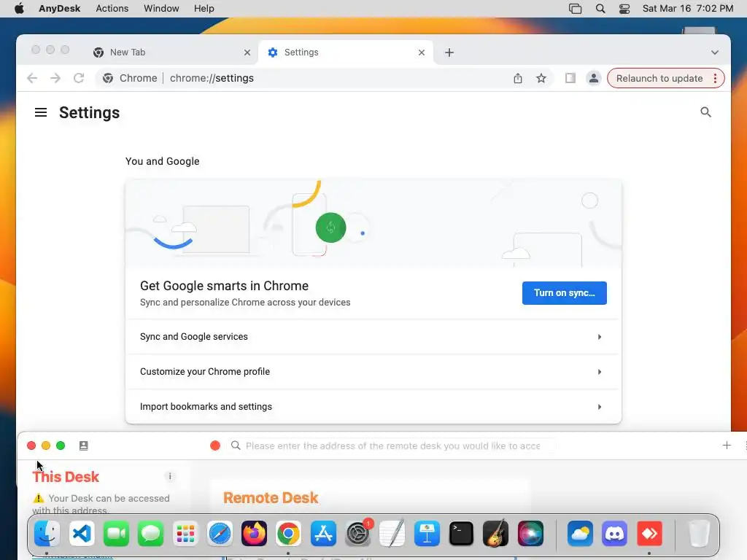This screenshot has width=747, height=560.
Task: Open AnyDesk from the Dock
Action: point(649,533)
